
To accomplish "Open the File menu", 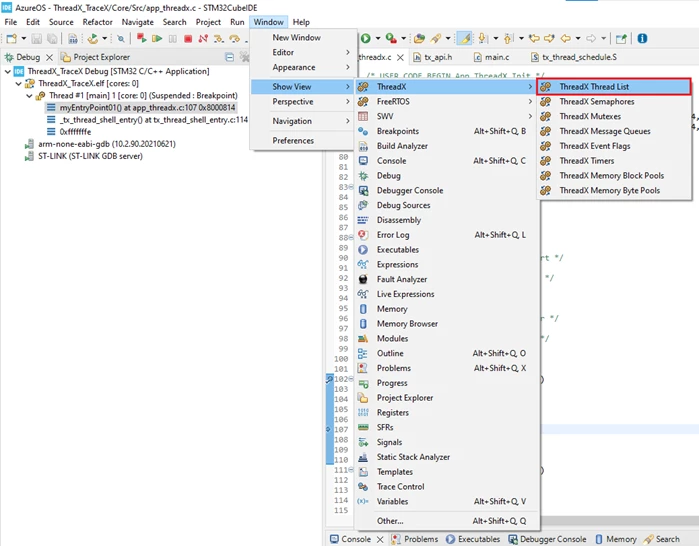I will click(11, 22).
